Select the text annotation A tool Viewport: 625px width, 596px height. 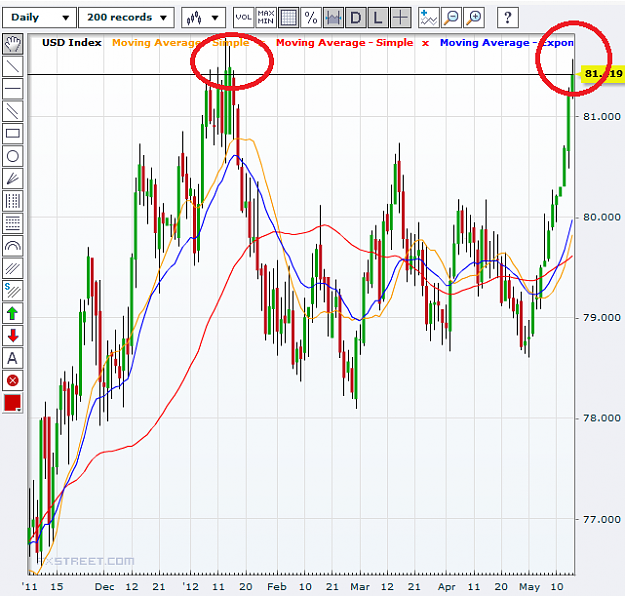12,358
